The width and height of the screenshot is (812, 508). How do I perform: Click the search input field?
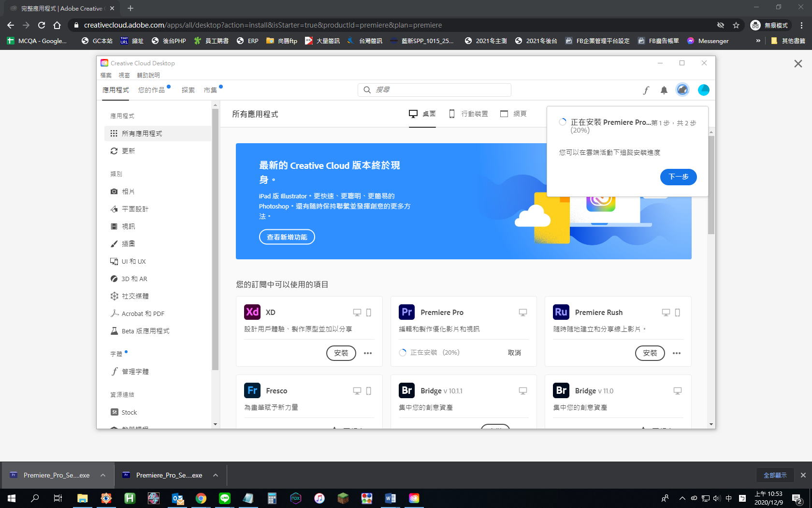pos(440,90)
